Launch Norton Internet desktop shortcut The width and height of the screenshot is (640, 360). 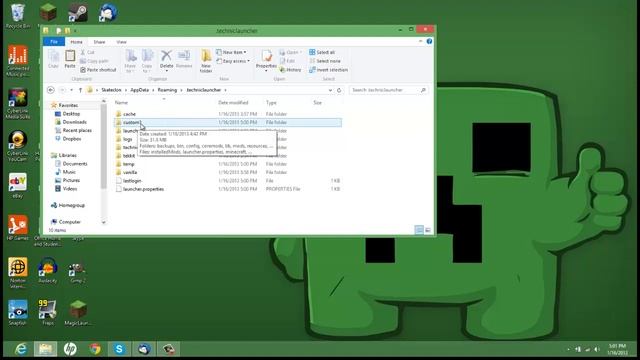[x=18, y=273]
